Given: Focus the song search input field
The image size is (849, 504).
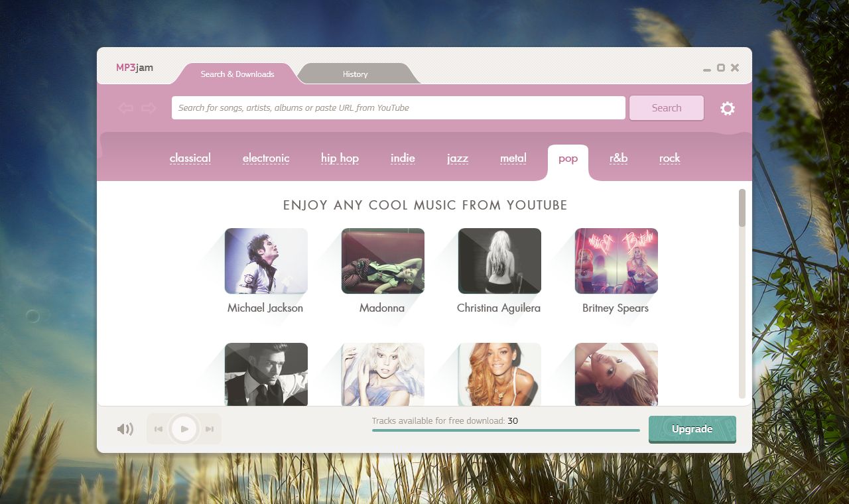Looking at the screenshot, I should point(399,108).
